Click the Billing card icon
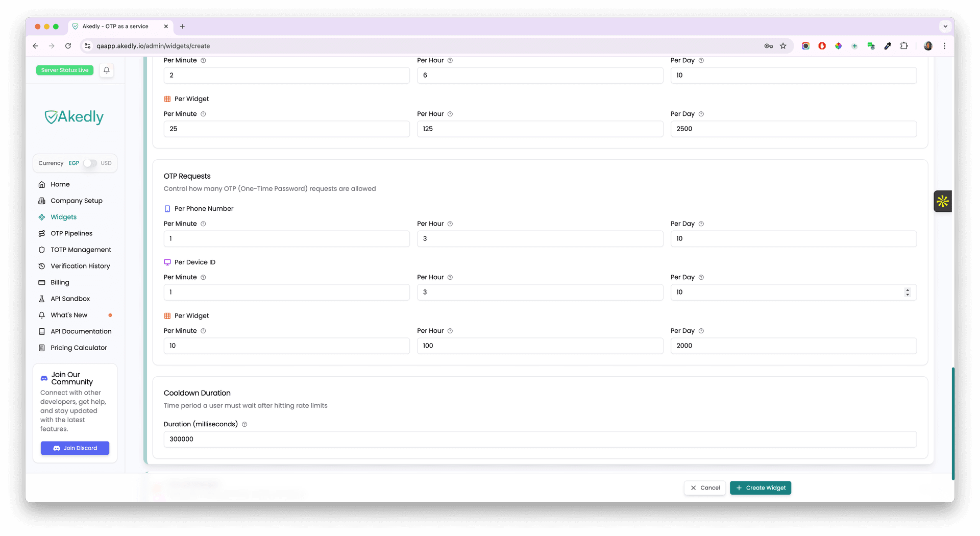This screenshot has height=536, width=980. 42,282
